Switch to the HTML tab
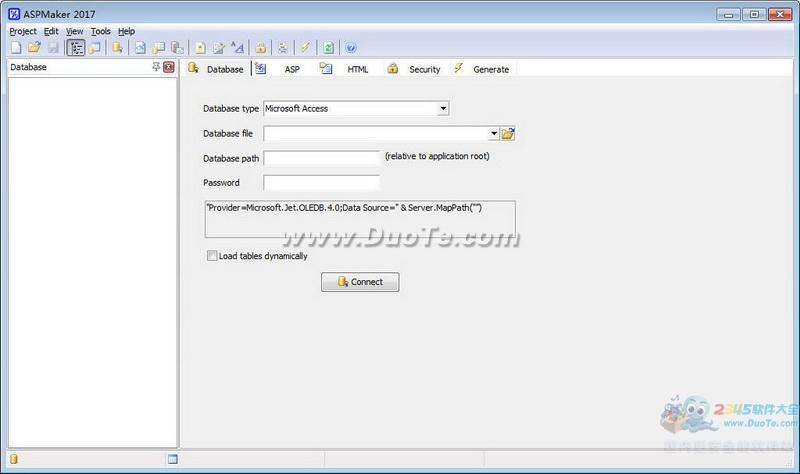Screen dimensions: 800x474 coord(344,69)
